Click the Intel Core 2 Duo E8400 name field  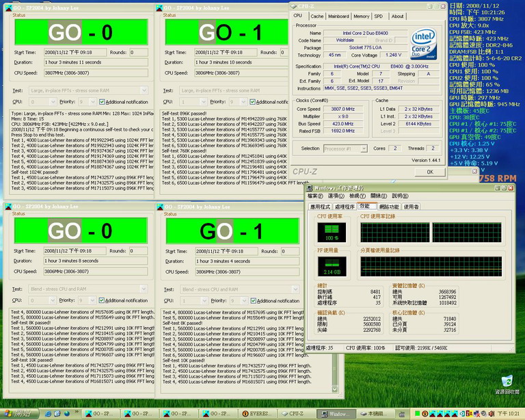[365, 33]
